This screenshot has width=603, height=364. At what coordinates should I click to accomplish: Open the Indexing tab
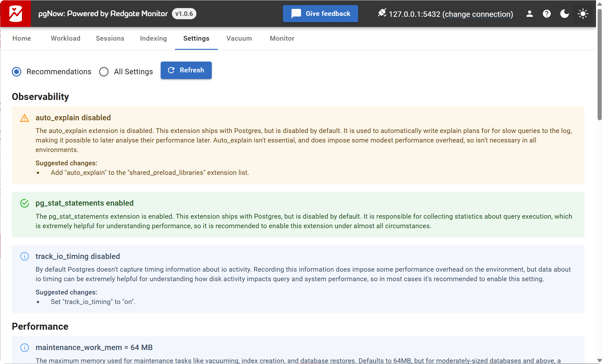click(153, 38)
